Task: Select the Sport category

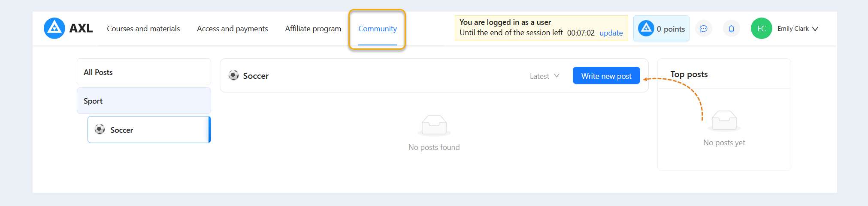Action: pos(144,101)
